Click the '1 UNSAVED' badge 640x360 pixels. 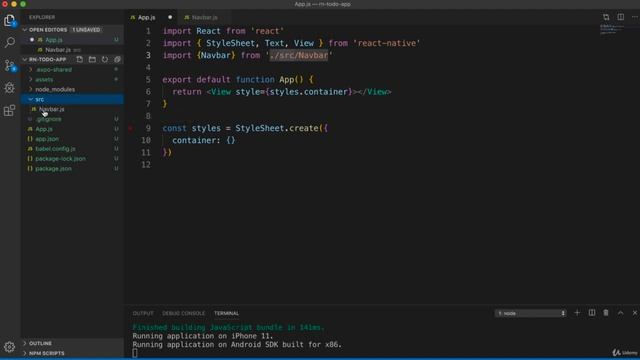[86, 30]
